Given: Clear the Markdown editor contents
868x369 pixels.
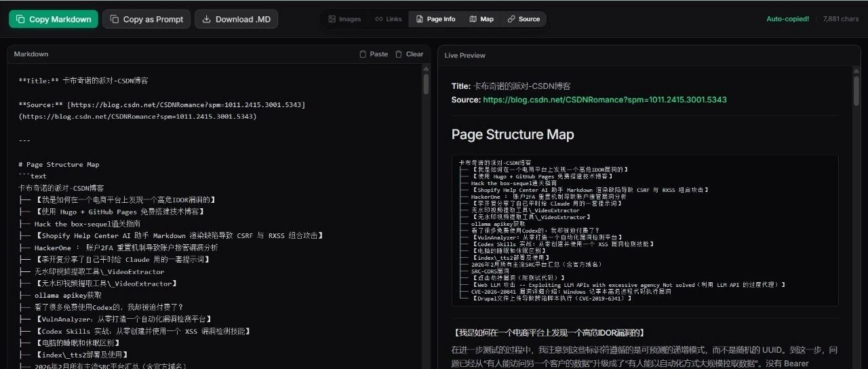Looking at the screenshot, I should coord(410,54).
